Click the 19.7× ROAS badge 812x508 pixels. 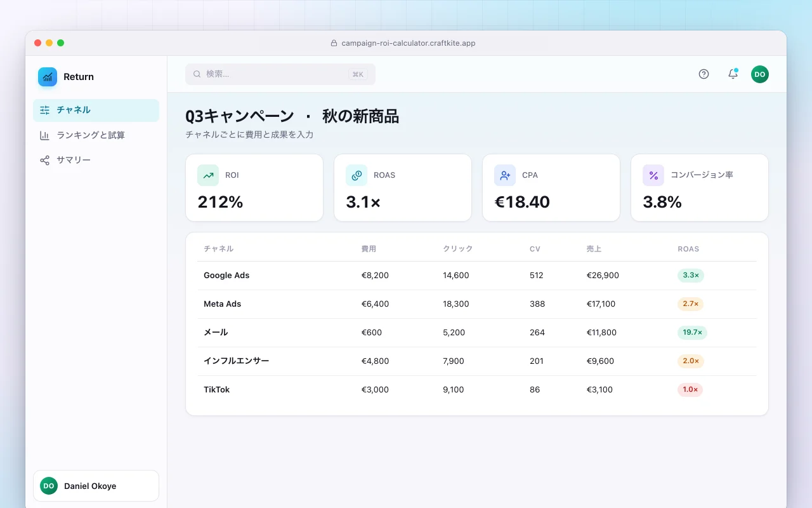tap(692, 333)
